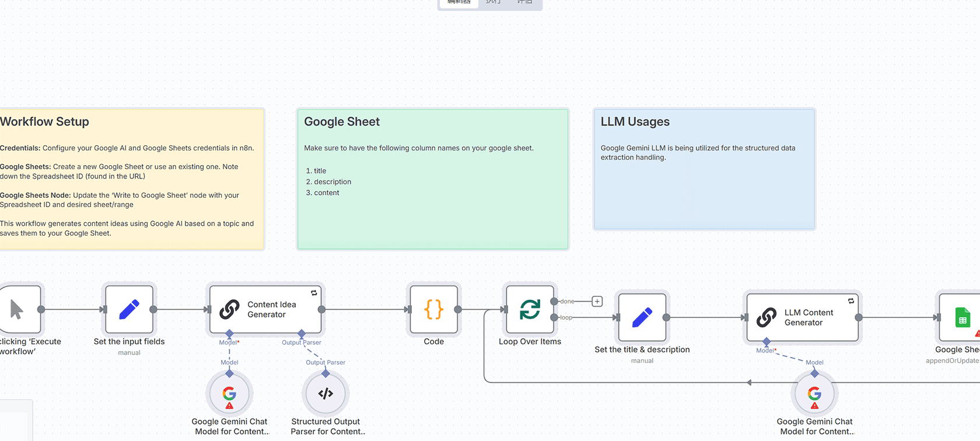Select the Content Idea Generator chain node
980x441 pixels.
coord(265,309)
